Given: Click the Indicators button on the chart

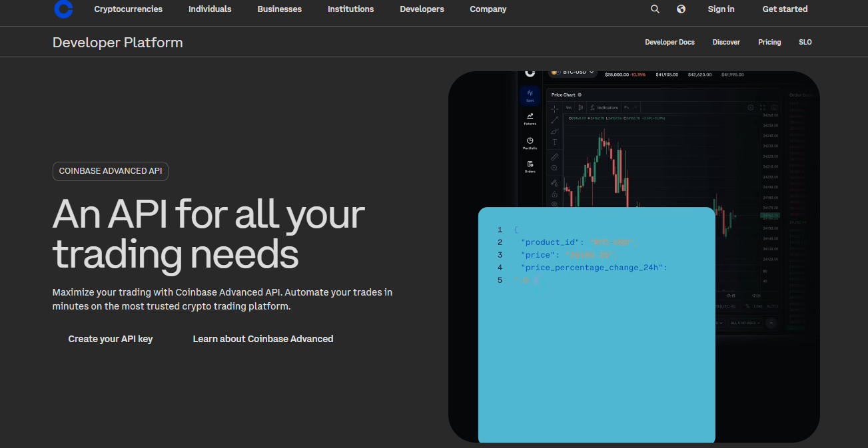Looking at the screenshot, I should coord(604,107).
